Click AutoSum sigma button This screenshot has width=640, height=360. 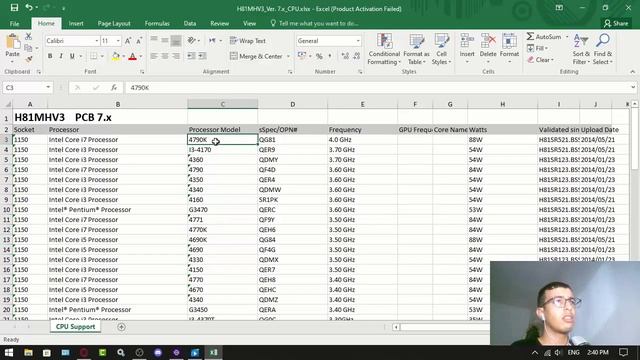tap(544, 37)
